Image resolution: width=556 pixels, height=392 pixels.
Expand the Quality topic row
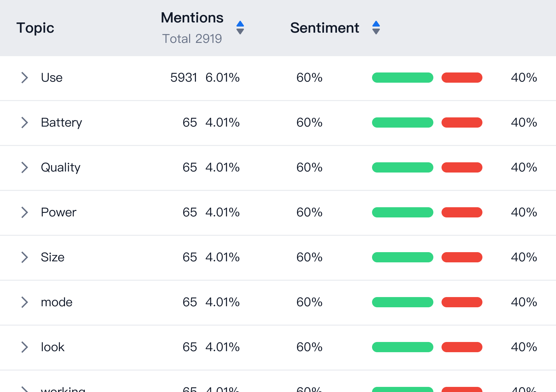click(x=24, y=167)
